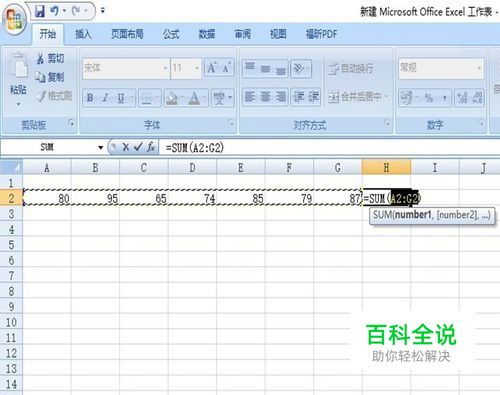Click the fill color bucket
The width and height of the screenshot is (500, 395).
click(172, 98)
